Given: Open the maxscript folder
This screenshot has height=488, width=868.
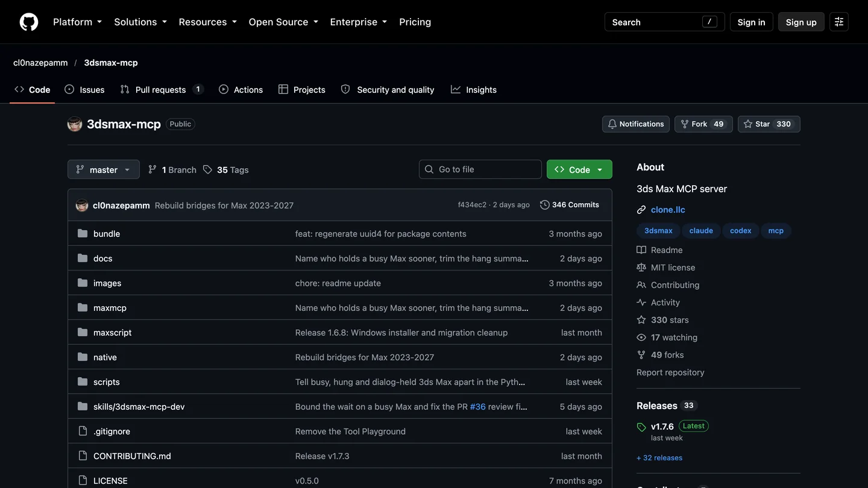Looking at the screenshot, I should [x=112, y=333].
